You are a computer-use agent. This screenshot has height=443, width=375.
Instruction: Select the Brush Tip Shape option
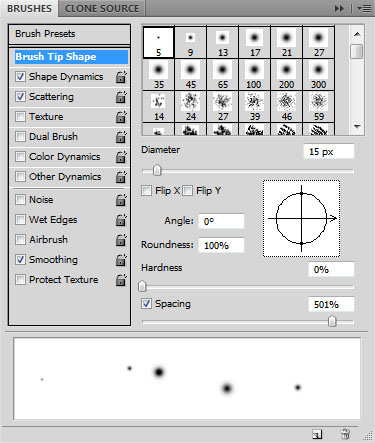(71, 57)
